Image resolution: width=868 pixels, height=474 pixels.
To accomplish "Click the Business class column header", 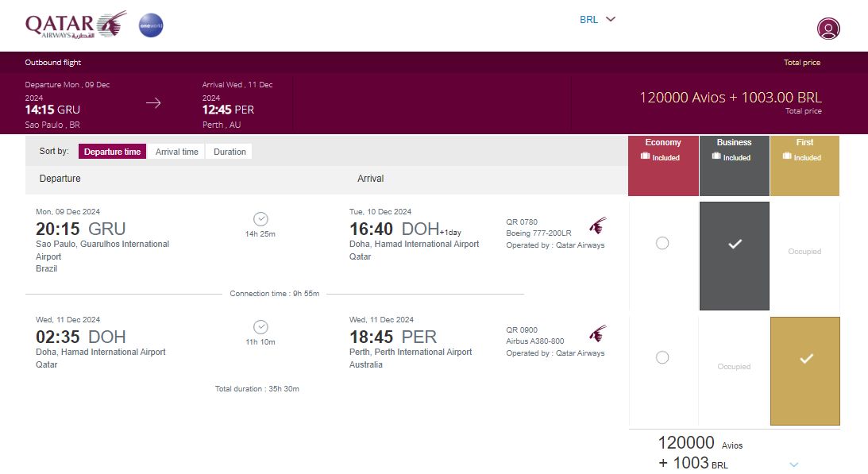I will (x=734, y=166).
